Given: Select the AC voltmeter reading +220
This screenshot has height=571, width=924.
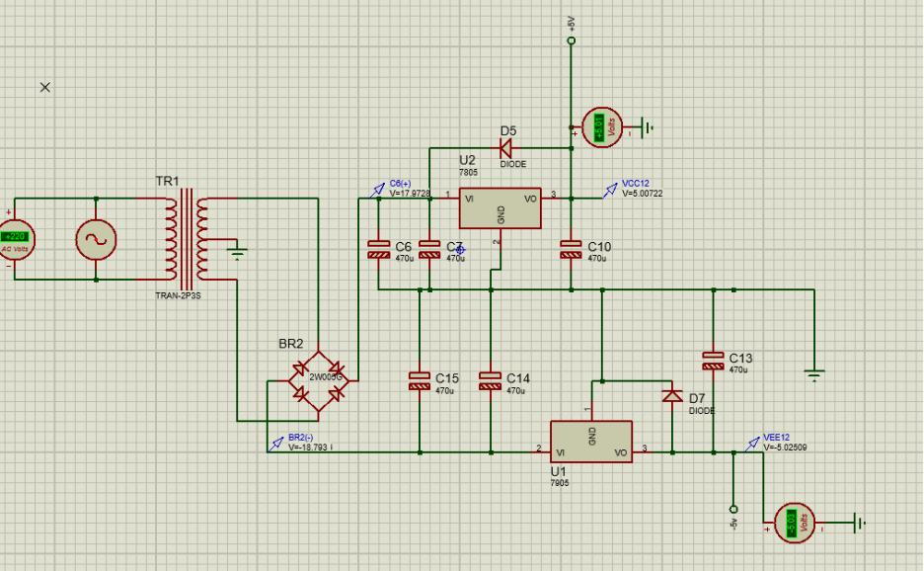Looking at the screenshot, I should click(16, 239).
